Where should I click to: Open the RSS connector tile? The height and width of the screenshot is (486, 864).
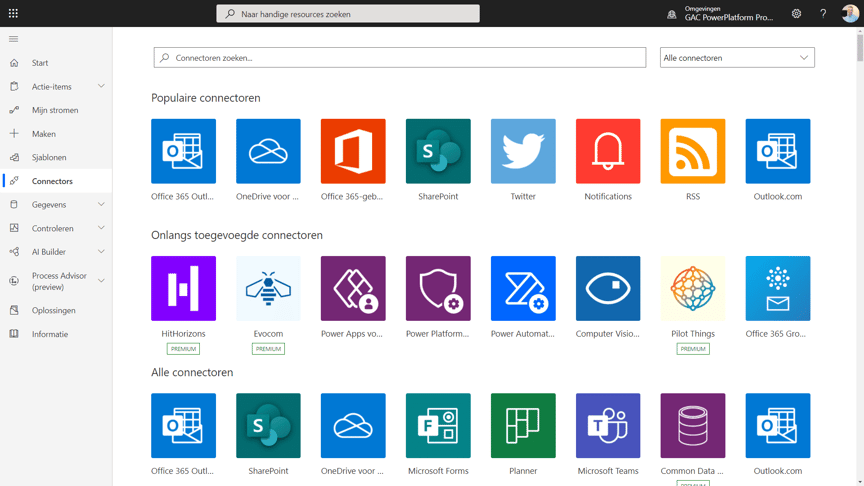[693, 151]
